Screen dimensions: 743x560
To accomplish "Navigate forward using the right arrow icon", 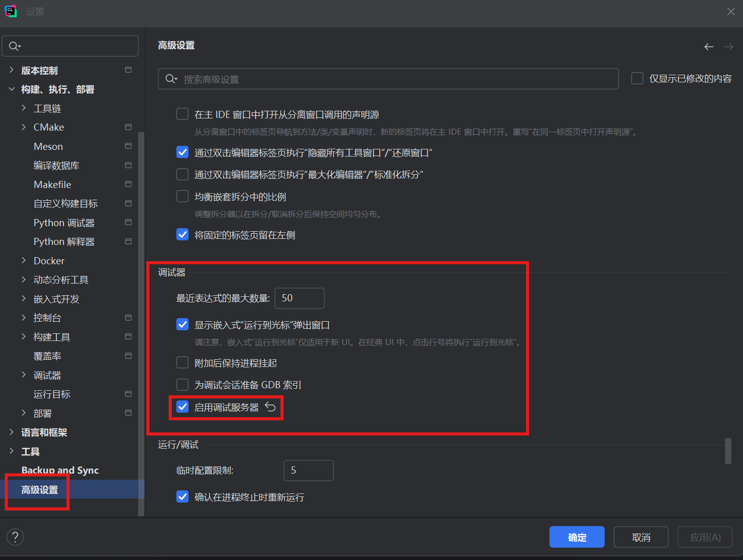I will 728,46.
